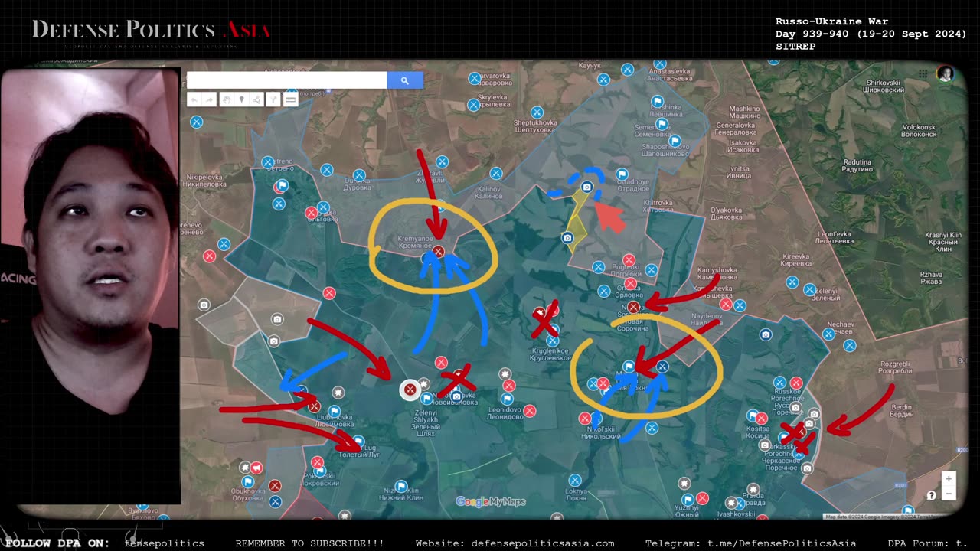Click the blue search magnifier button
The image size is (980, 551).
[x=404, y=80]
